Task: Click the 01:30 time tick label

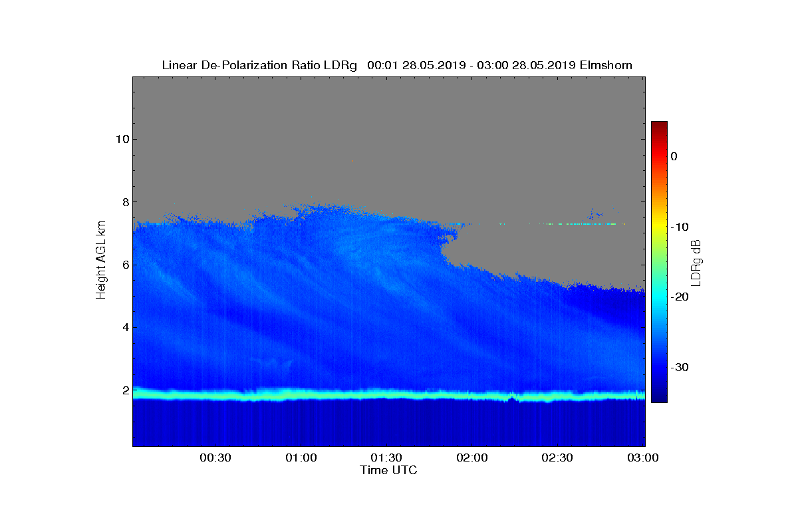Action: pos(386,458)
